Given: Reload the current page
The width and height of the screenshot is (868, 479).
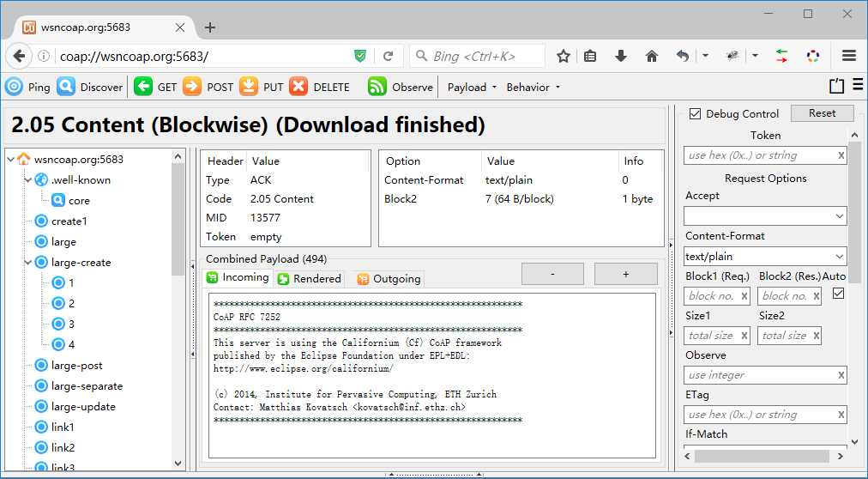Looking at the screenshot, I should click(x=388, y=56).
